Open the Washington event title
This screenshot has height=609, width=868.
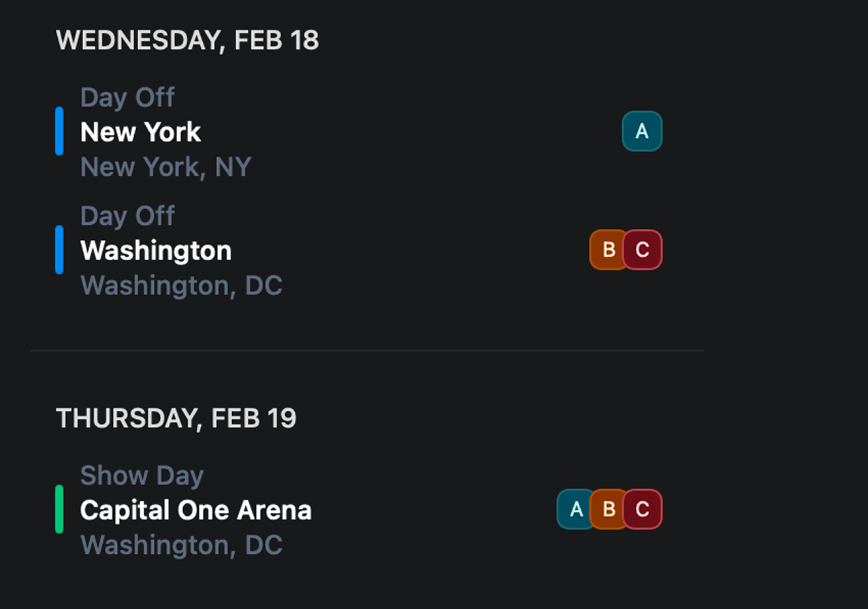point(156,251)
